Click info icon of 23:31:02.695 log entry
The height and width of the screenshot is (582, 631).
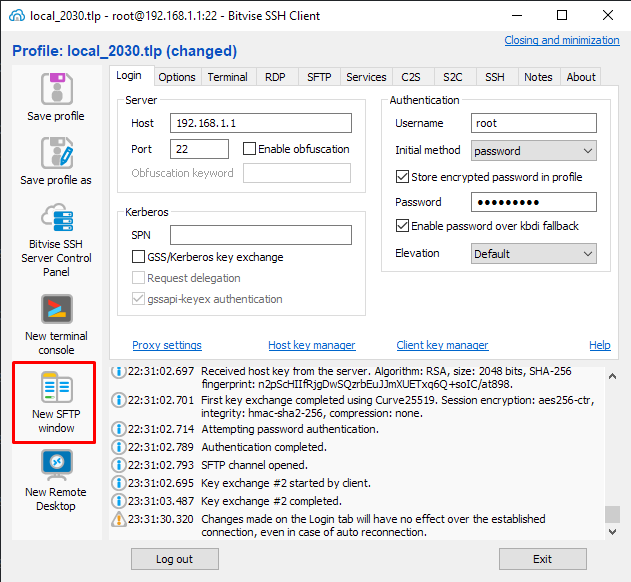[118, 483]
